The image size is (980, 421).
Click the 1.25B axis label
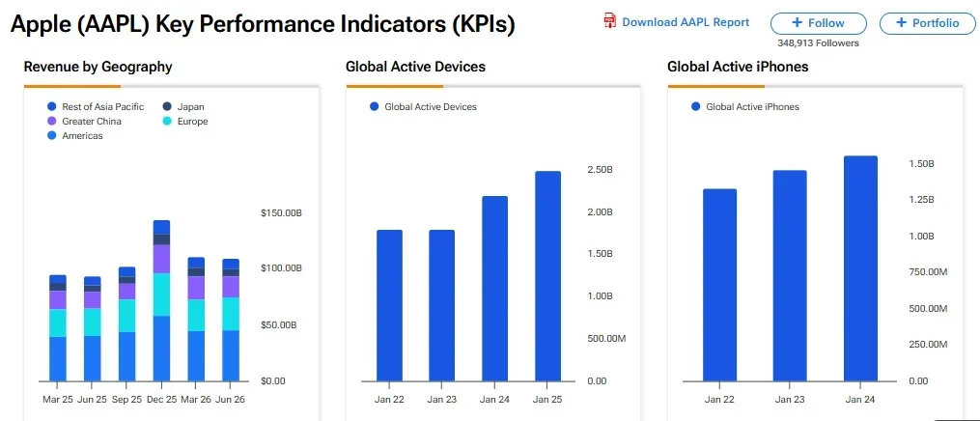921,200
